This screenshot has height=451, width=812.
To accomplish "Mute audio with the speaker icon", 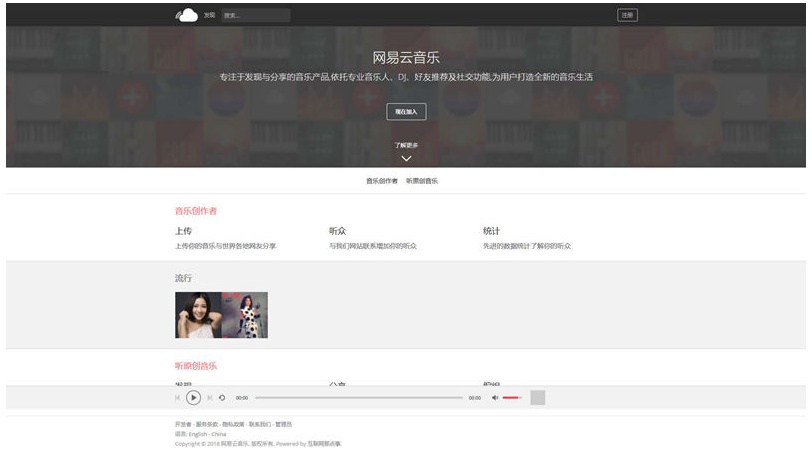I will pyautogui.click(x=495, y=398).
